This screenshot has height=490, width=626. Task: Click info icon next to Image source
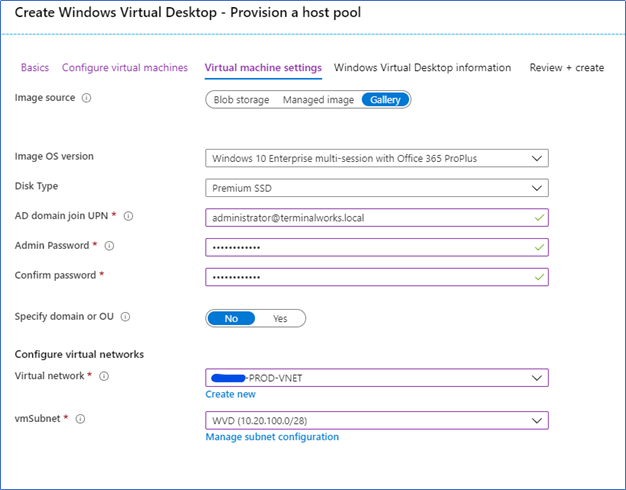click(x=86, y=98)
